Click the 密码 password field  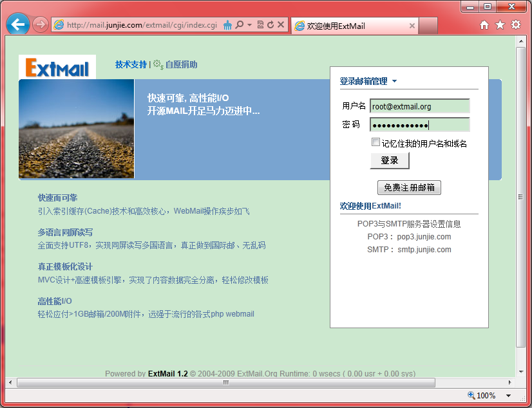(420, 125)
